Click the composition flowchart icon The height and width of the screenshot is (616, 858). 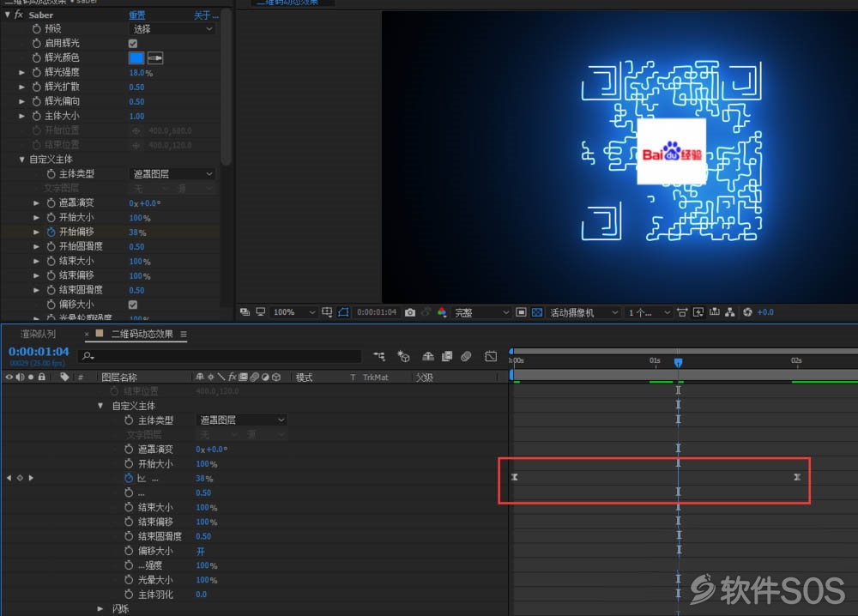tap(730, 312)
